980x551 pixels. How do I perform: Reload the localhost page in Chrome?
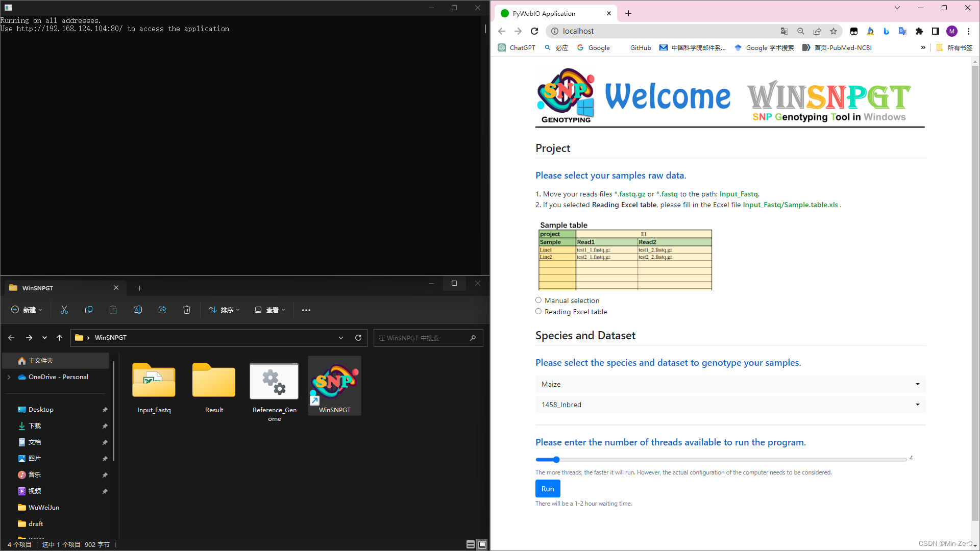click(534, 31)
